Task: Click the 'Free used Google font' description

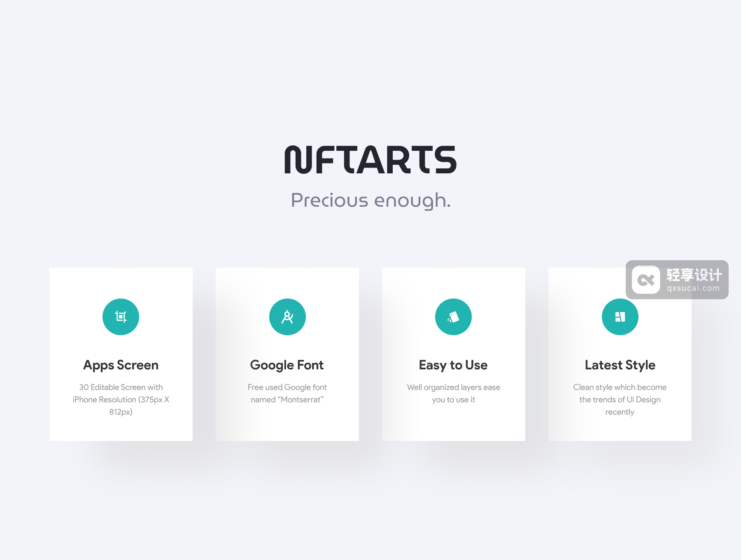Action: (287, 387)
